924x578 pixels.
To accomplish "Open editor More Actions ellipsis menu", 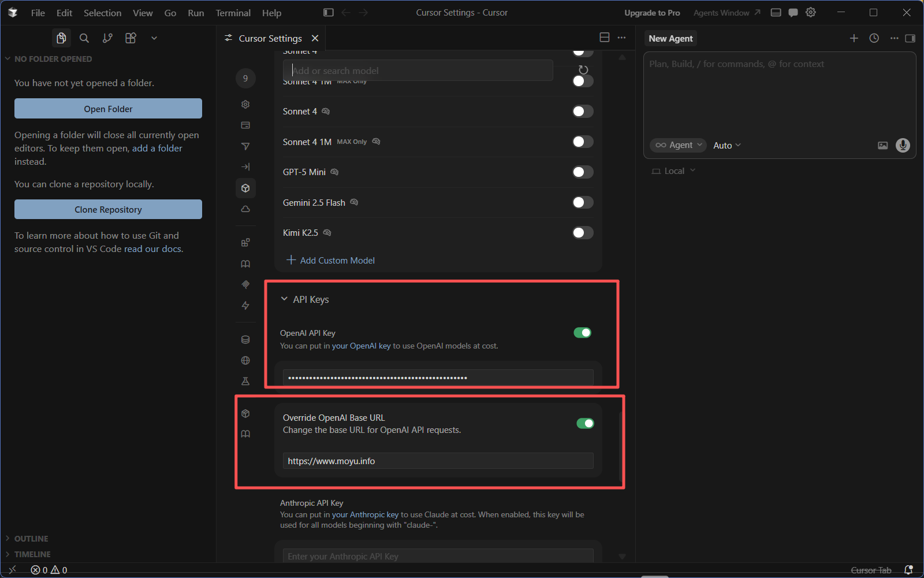I will click(x=621, y=38).
